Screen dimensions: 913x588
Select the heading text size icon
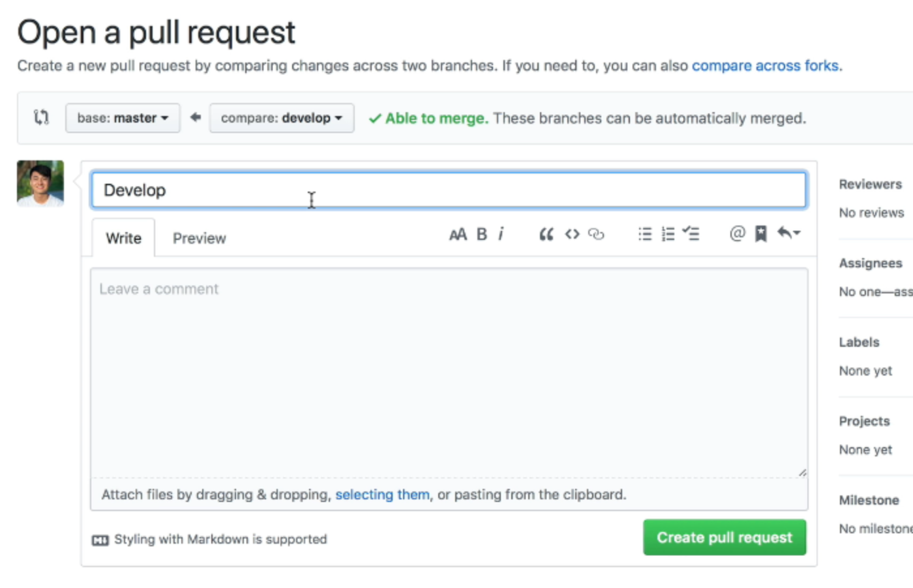coord(458,234)
